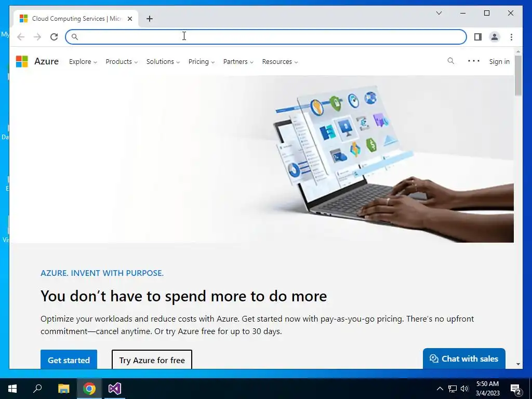This screenshot has height=399, width=532.
Task: Open the Azure header more options ellipsis
Action: 474,61
